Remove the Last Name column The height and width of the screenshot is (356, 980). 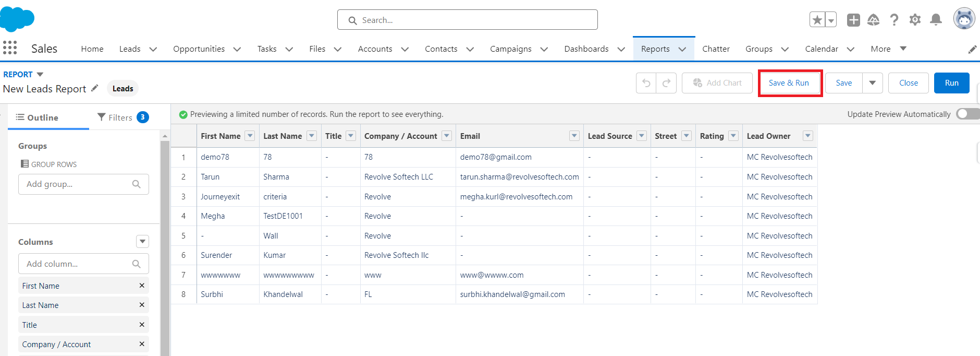pos(142,305)
